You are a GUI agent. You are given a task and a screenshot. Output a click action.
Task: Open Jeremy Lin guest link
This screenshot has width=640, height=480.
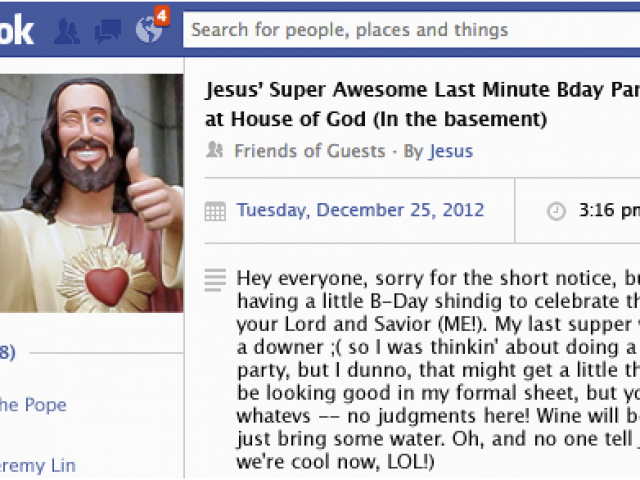point(38,466)
